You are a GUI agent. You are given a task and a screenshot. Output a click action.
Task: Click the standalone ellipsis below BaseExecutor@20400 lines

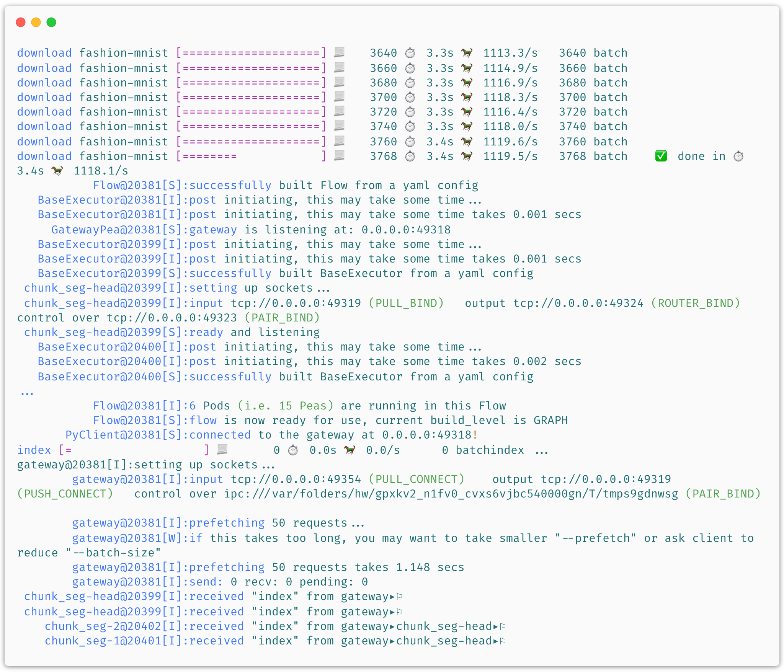pyautogui.click(x=27, y=392)
